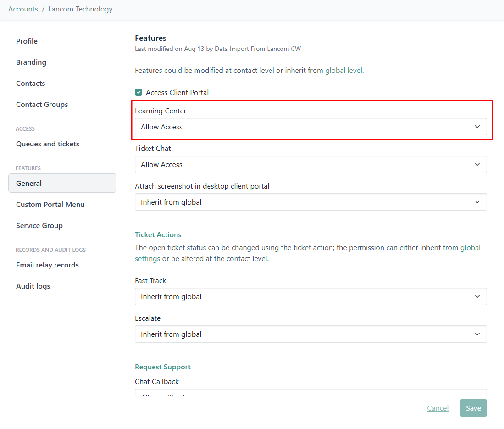504x429 pixels.
Task: Toggle the Access Client Portal checkbox
Action: click(x=138, y=92)
